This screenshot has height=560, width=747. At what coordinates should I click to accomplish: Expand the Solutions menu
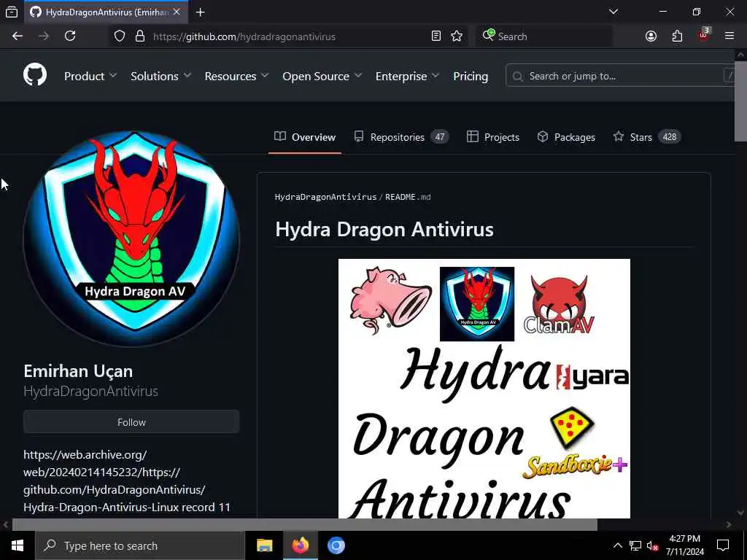click(x=160, y=76)
